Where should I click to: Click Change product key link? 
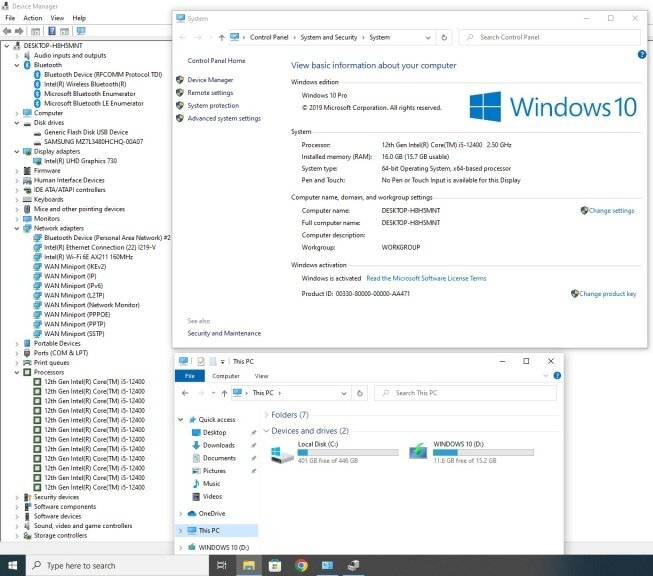click(x=608, y=294)
